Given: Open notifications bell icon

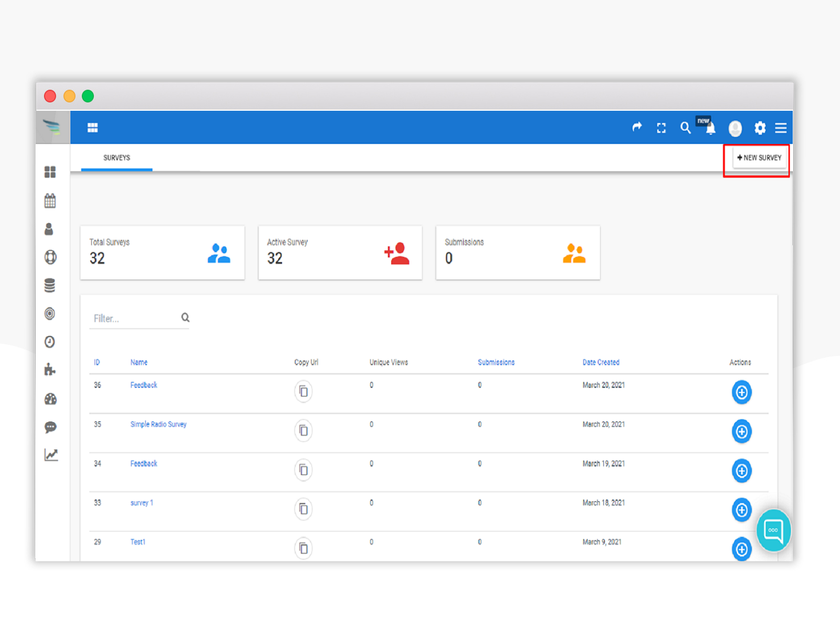Looking at the screenshot, I should [710, 129].
